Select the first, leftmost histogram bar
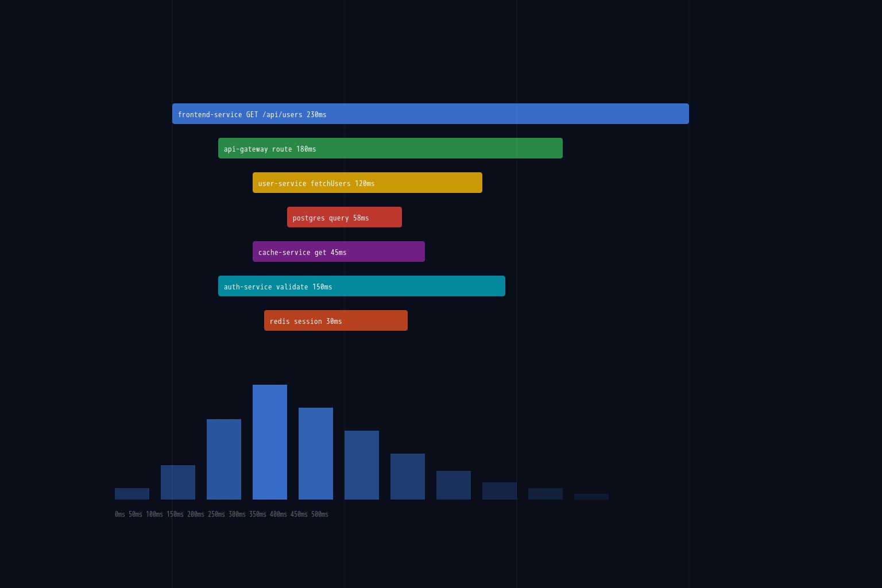The width and height of the screenshot is (882, 588). point(132,494)
